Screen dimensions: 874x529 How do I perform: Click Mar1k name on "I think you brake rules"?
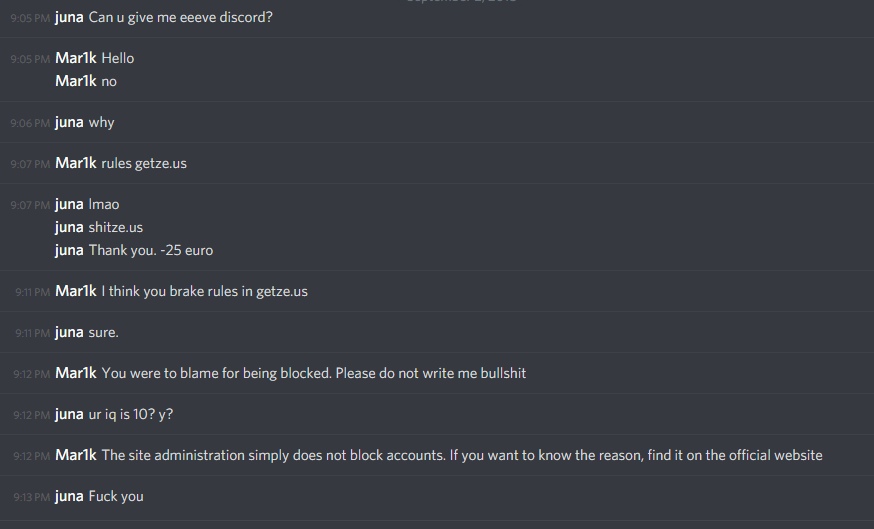pyautogui.click(x=76, y=291)
